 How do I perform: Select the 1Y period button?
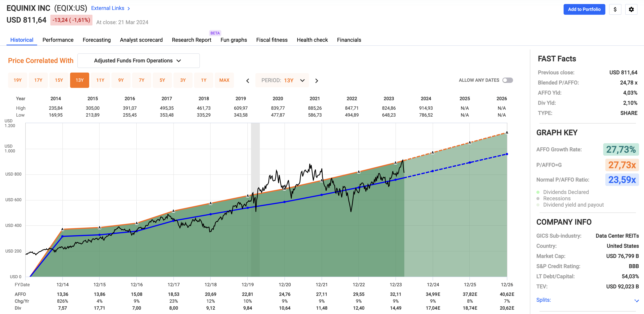click(x=203, y=80)
